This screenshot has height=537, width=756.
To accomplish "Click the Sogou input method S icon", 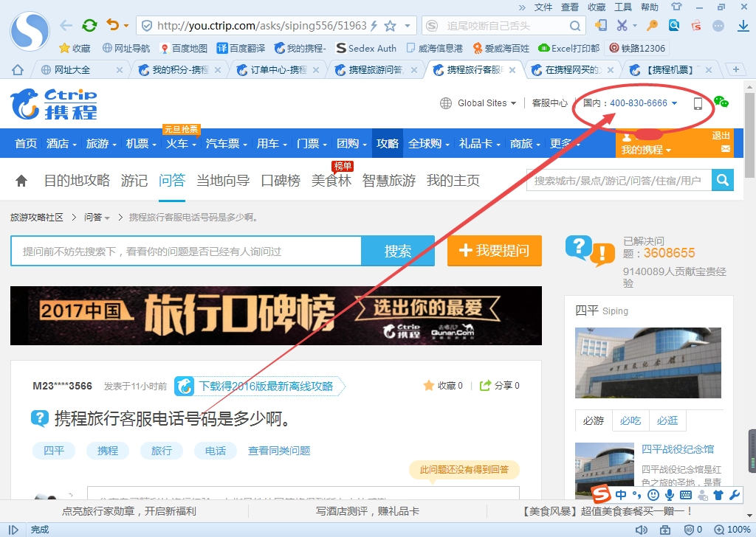I will 601,494.
